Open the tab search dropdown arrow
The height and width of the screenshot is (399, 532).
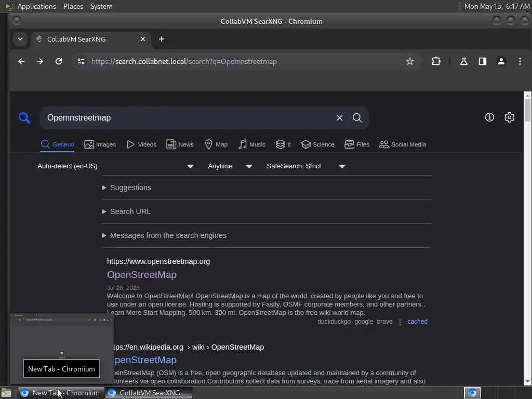(x=20, y=39)
